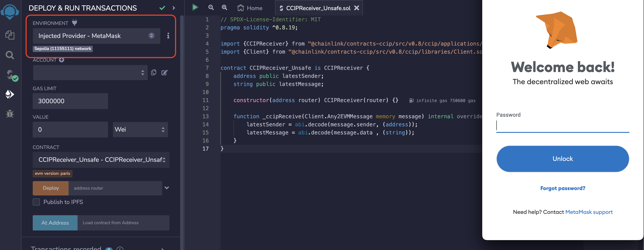Viewport: 644px width, 250px height.
Task: Click the MetaMask Password input field
Action: click(562, 126)
